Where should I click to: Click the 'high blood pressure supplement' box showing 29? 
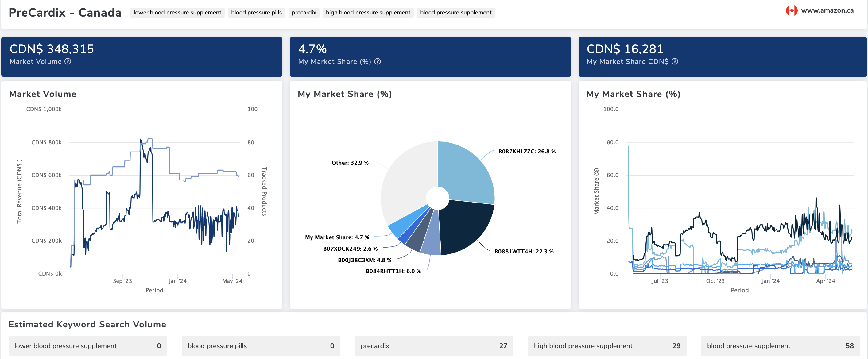pos(607,346)
